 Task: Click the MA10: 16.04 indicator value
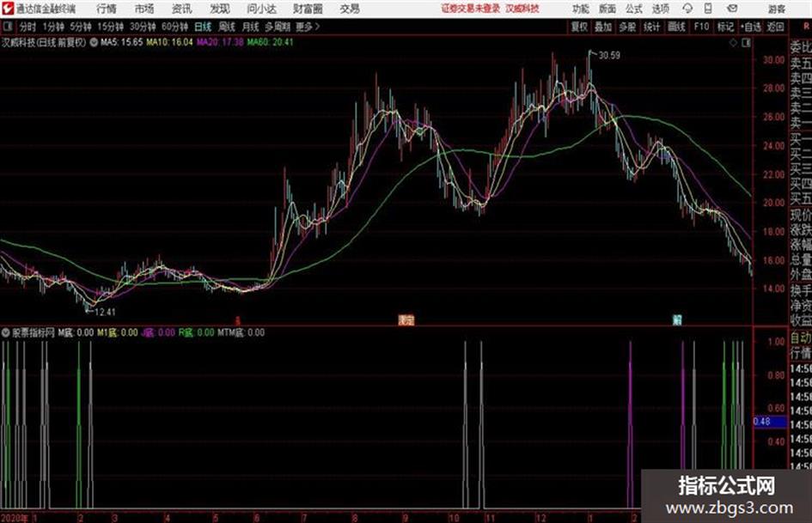click(x=169, y=42)
